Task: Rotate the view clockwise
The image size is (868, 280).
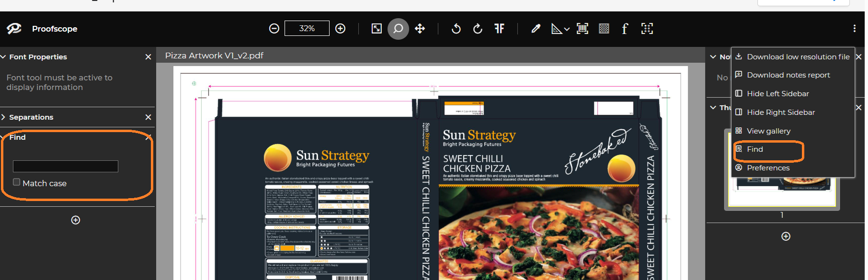Action: 478,29
